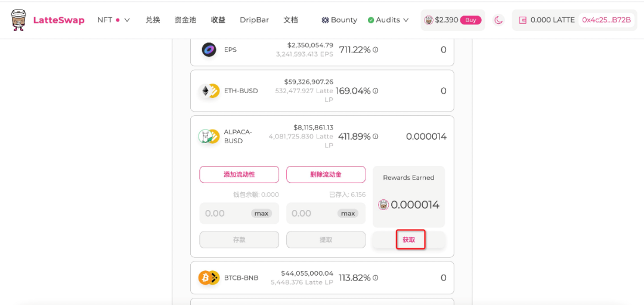Open the 收益 tab

[218, 20]
